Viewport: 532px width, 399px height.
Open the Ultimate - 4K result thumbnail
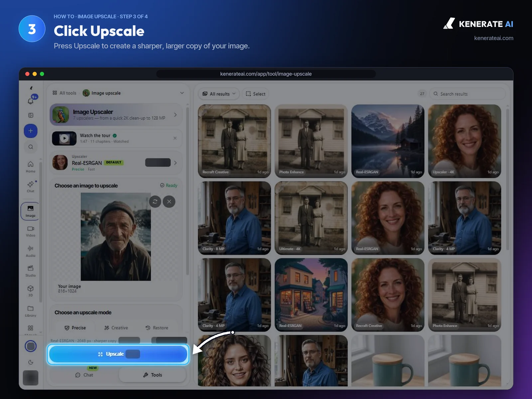point(311,218)
